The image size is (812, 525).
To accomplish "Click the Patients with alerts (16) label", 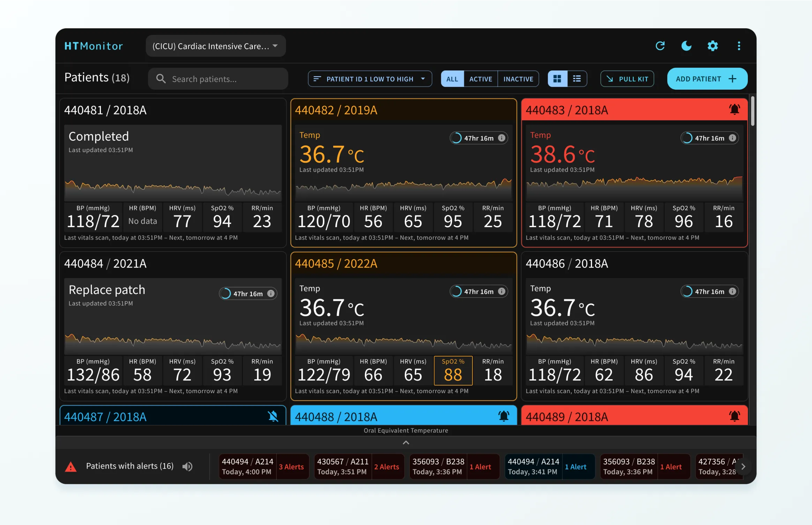I will coord(130,466).
